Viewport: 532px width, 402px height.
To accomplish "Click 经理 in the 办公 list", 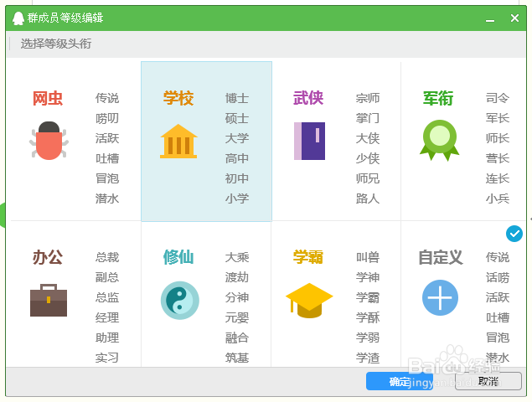I will click(x=107, y=317).
